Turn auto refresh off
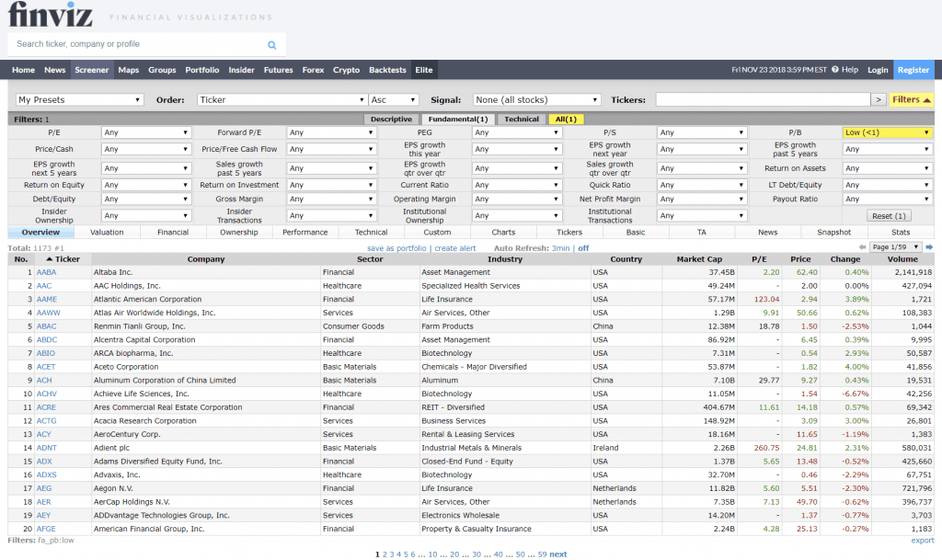The width and height of the screenshot is (942, 560). coord(583,248)
